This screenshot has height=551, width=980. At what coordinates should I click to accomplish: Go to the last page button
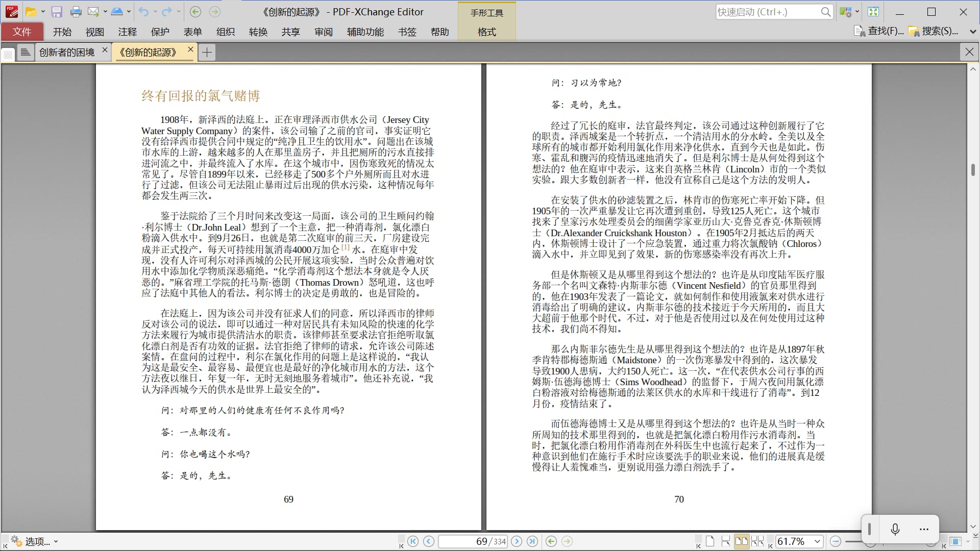(x=532, y=541)
